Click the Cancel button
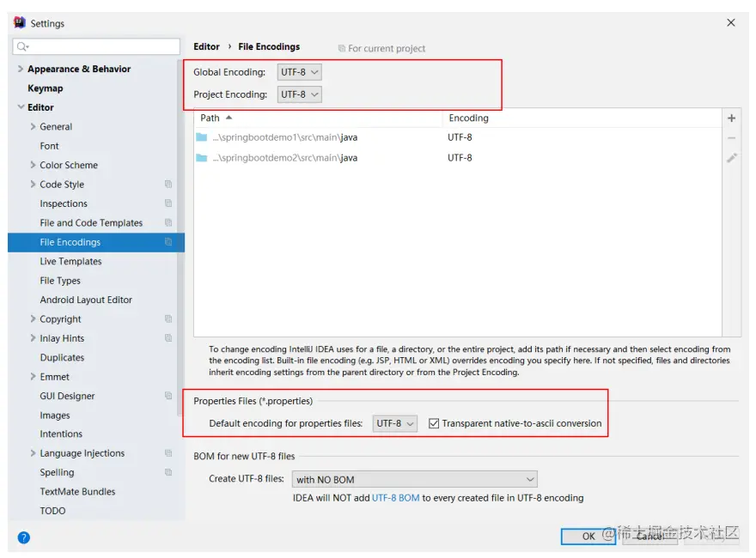 click(x=649, y=537)
